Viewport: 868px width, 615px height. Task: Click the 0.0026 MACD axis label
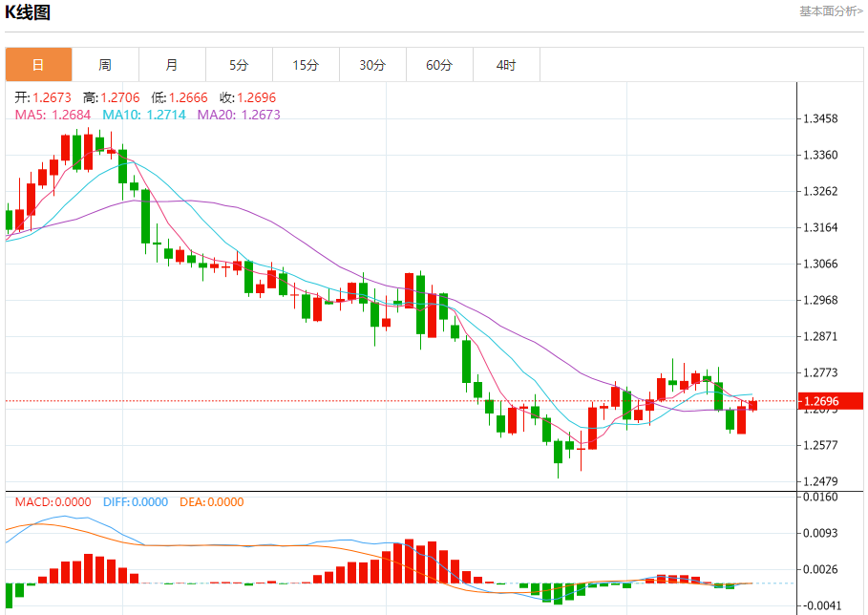coord(820,569)
